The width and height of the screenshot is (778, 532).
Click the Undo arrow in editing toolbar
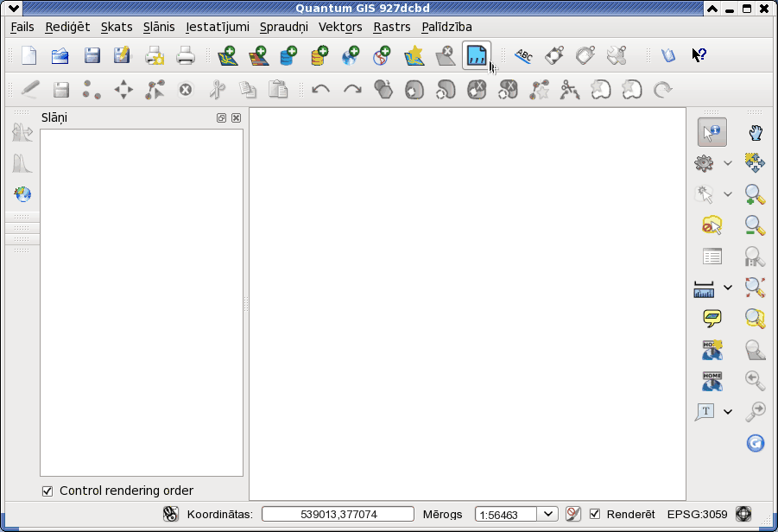click(x=320, y=90)
